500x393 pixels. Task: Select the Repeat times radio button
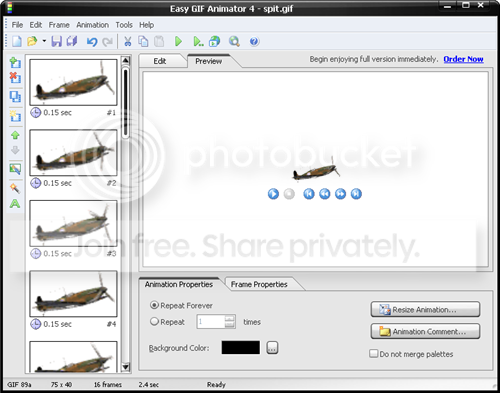(154, 322)
